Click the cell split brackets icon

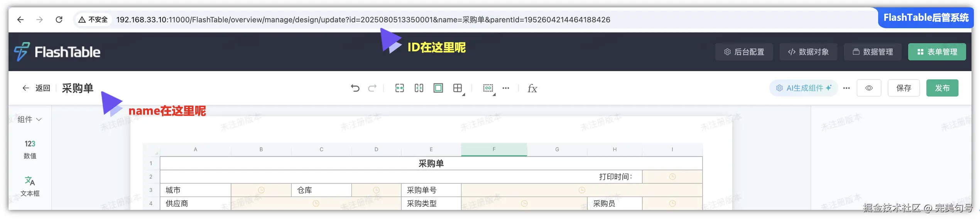419,88
